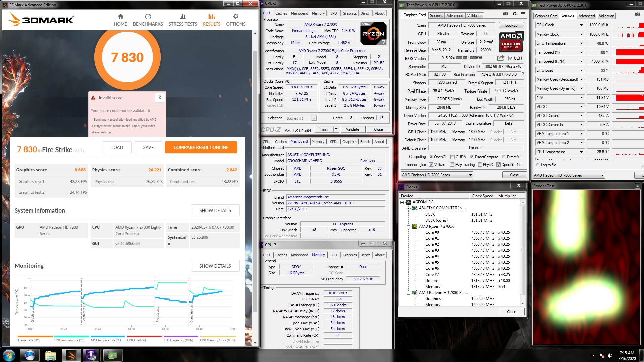
Task: Take GPU-Z screenshot with camera icon
Action: click(505, 14)
